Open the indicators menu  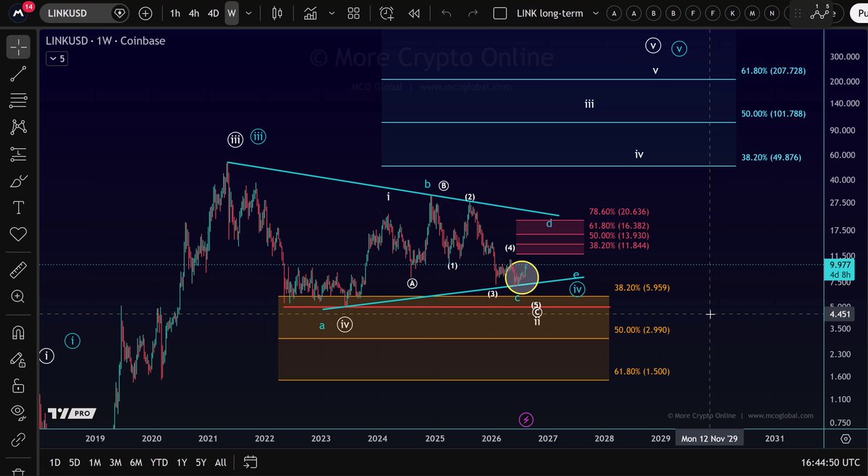(x=311, y=13)
